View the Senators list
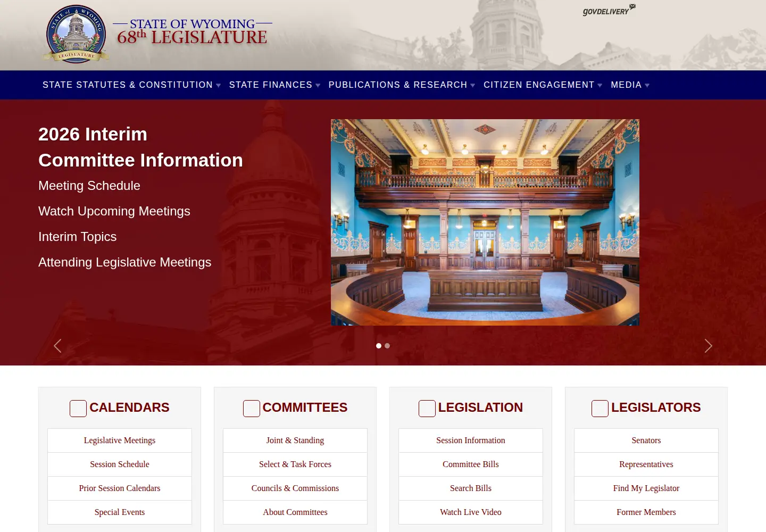Image resolution: width=766 pixels, height=532 pixels. pos(646,440)
